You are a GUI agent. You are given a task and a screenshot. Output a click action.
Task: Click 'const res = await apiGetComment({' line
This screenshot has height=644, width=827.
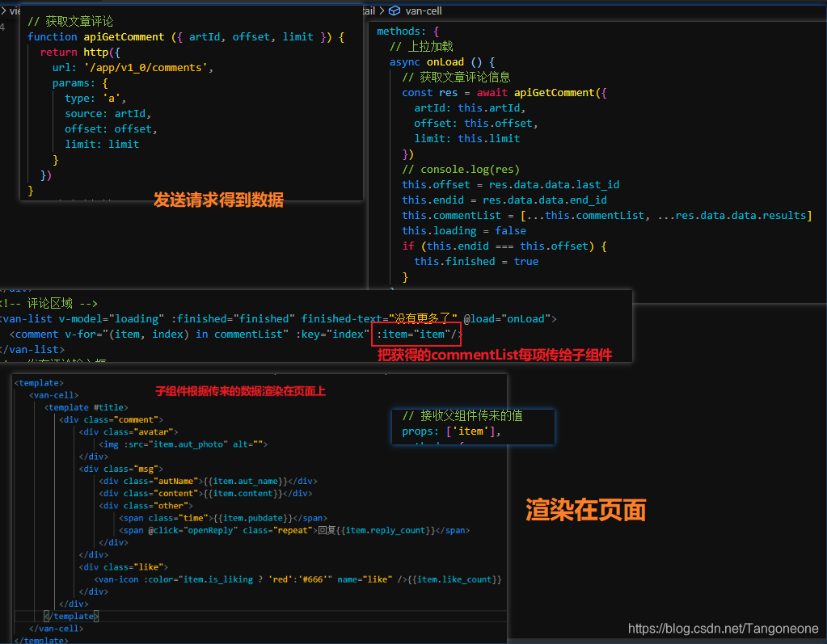tap(504, 92)
